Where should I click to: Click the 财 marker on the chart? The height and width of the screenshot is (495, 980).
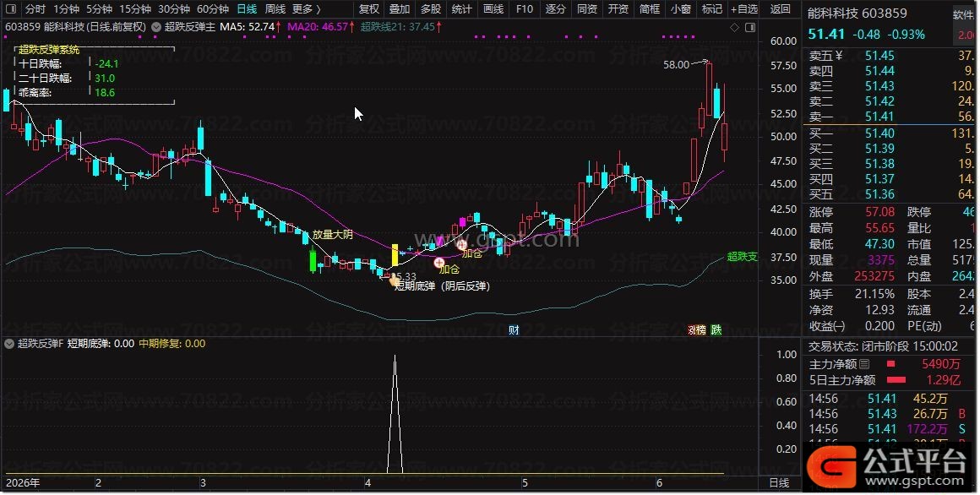tap(514, 330)
